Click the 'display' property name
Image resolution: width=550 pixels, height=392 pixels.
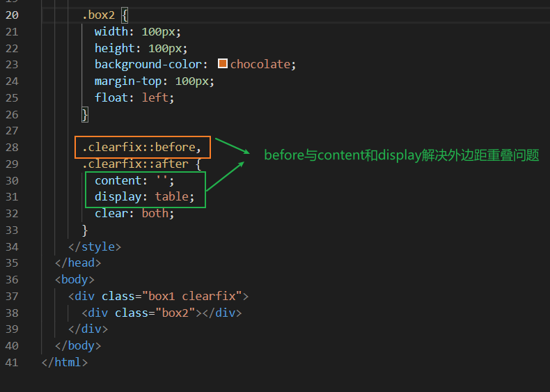tap(118, 197)
